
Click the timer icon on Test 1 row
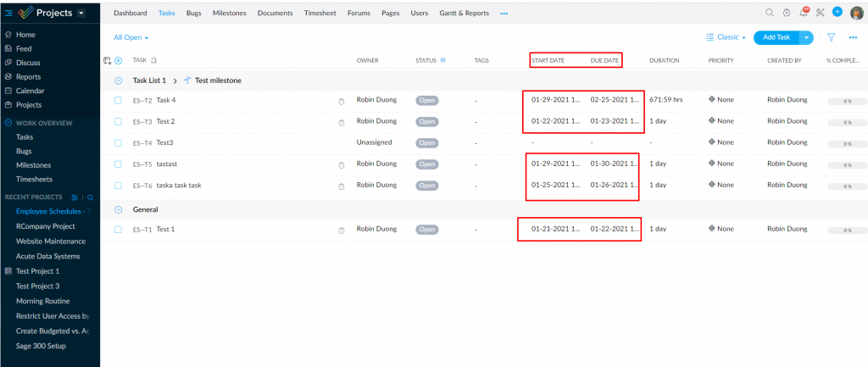342,230
